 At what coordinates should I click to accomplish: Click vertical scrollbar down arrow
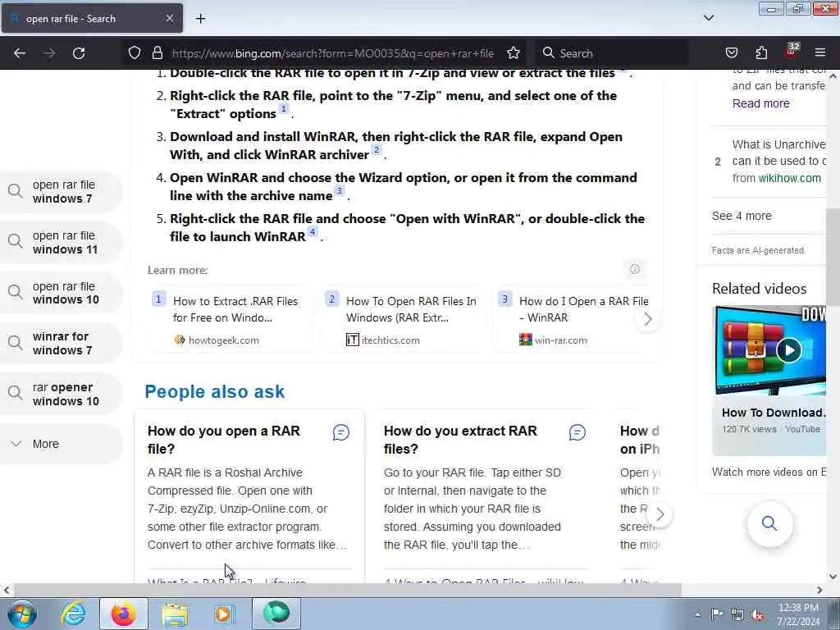pos(833,577)
